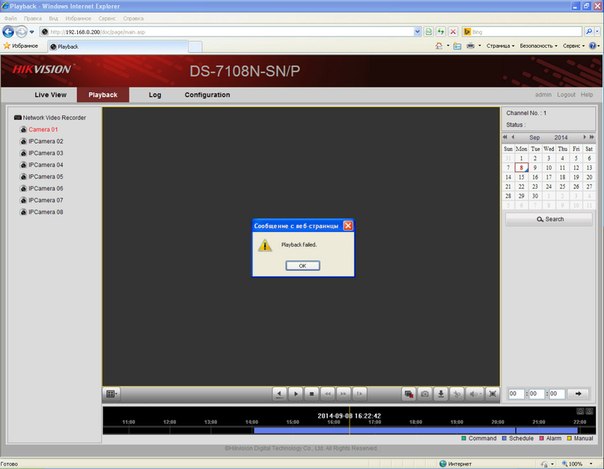Screen dimensions: 604x469
Task: Click the minutes input field
Action: coord(536,394)
